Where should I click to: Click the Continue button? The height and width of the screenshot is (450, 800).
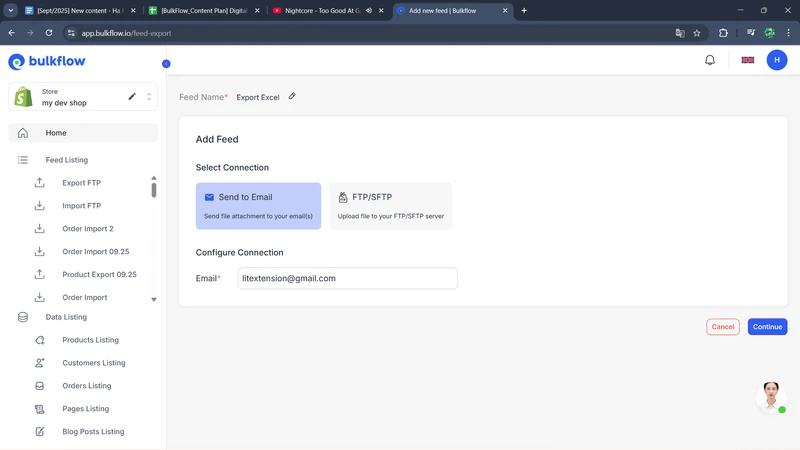[767, 327]
